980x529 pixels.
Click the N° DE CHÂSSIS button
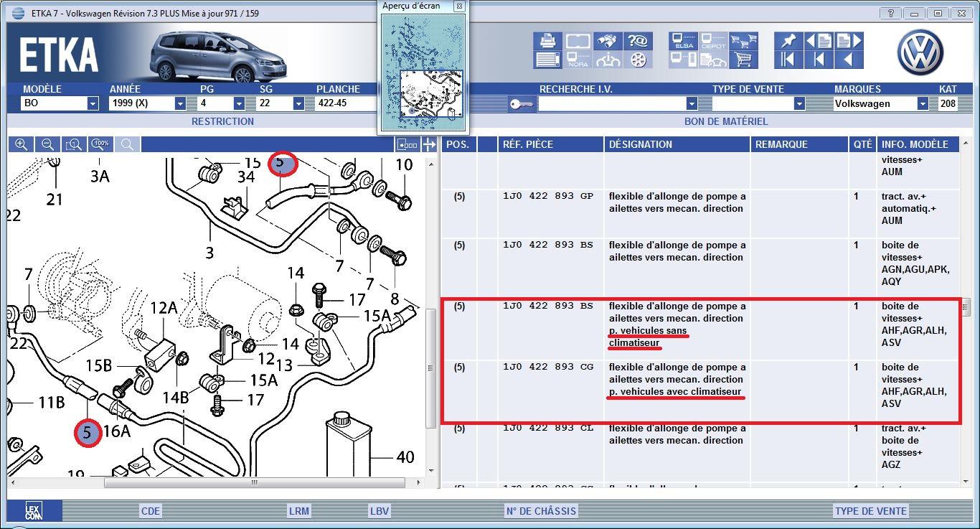(541, 511)
